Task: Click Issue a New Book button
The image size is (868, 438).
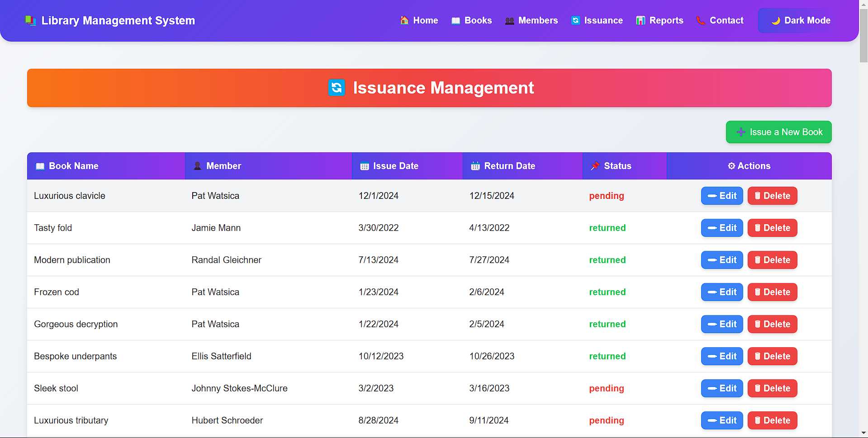Action: [x=778, y=132]
